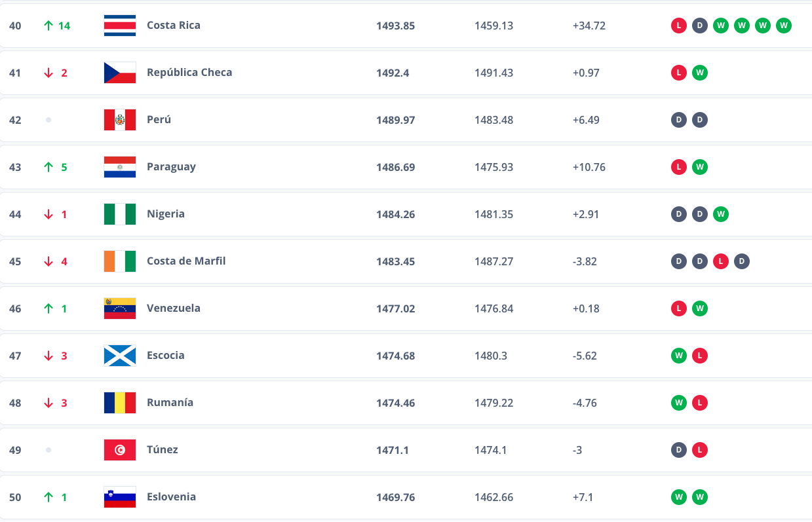This screenshot has width=812, height=522.
Task: Click the Paraguay flag
Action: [x=120, y=167]
